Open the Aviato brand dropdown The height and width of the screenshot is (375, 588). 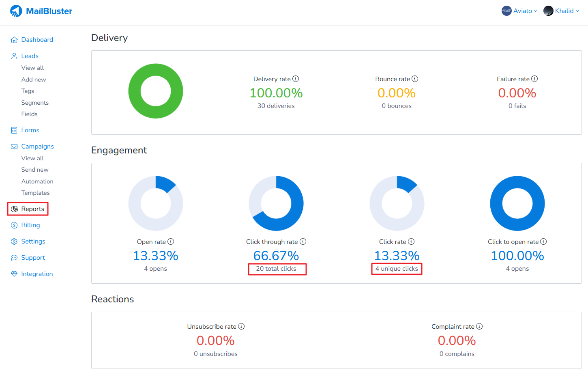click(x=519, y=11)
